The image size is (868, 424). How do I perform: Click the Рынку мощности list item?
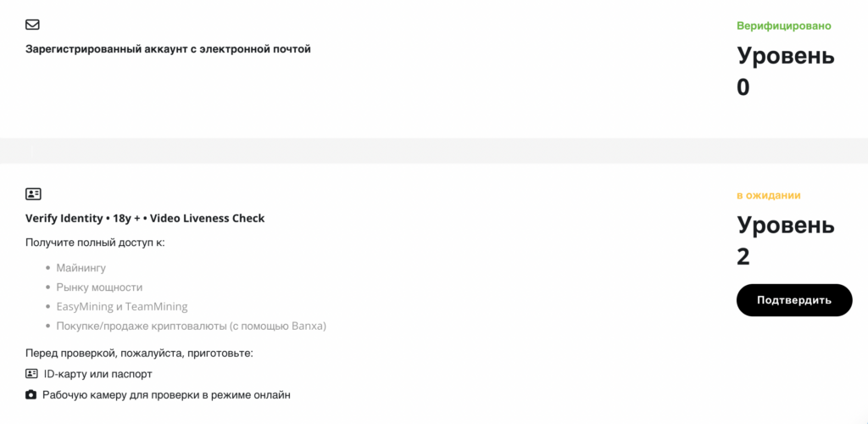(x=99, y=287)
